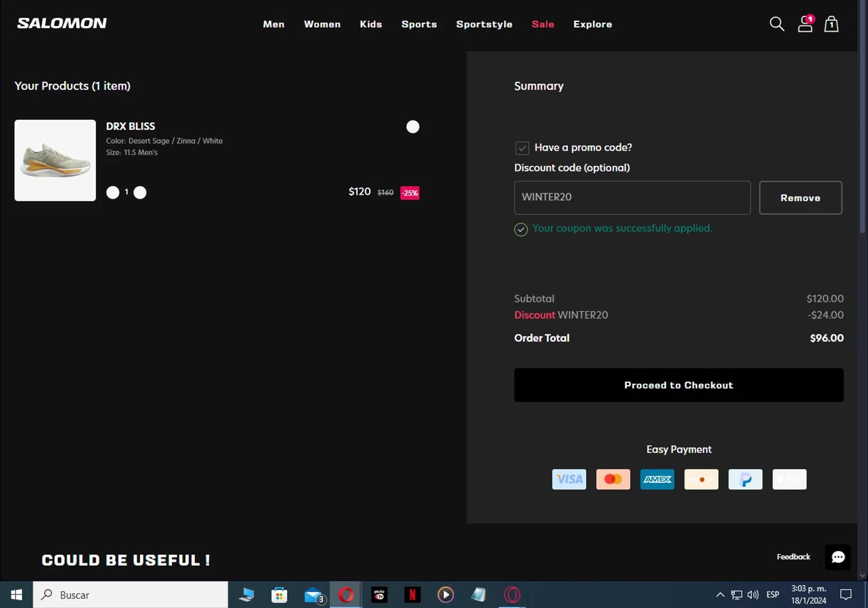Open the Sportstyle menu
Viewport: 868px width, 608px height.
point(484,24)
